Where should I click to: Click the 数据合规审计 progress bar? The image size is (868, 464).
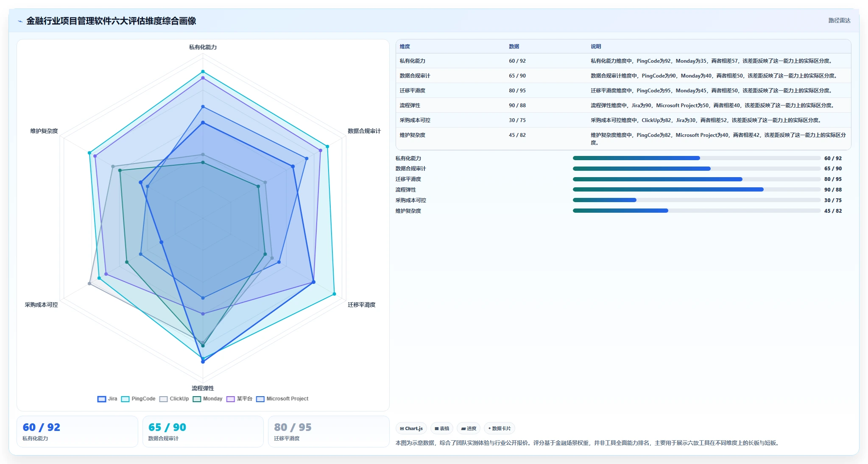[x=697, y=169]
